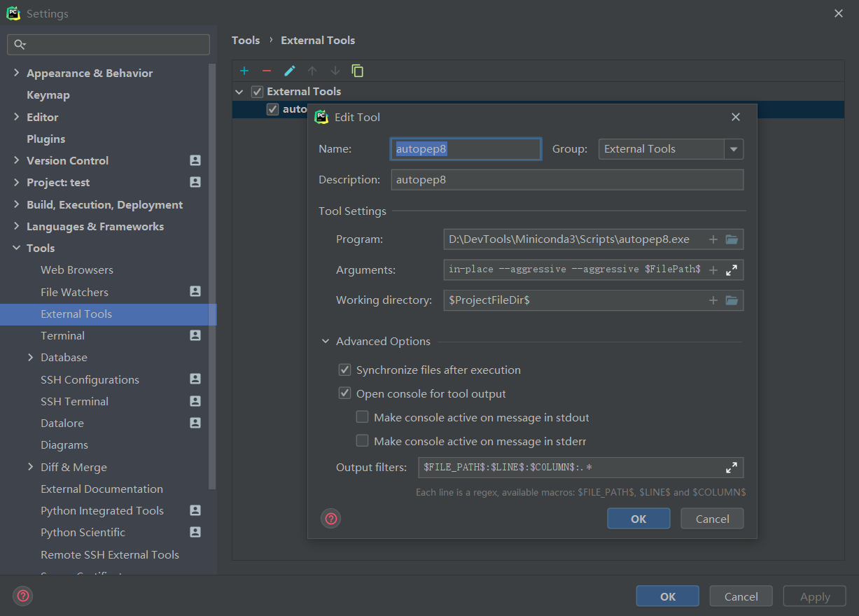Open the Edit Tool help icon
The image size is (859, 616).
coord(331,519)
